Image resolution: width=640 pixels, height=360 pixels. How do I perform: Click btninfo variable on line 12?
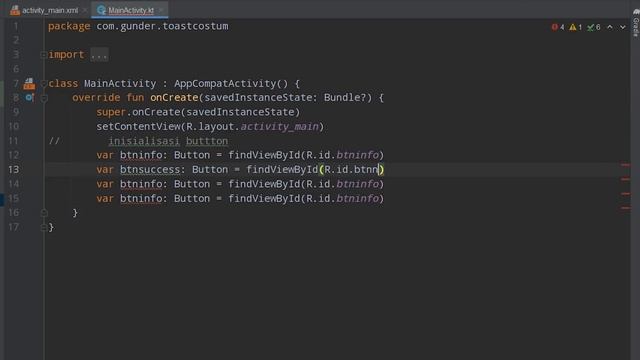point(141,155)
